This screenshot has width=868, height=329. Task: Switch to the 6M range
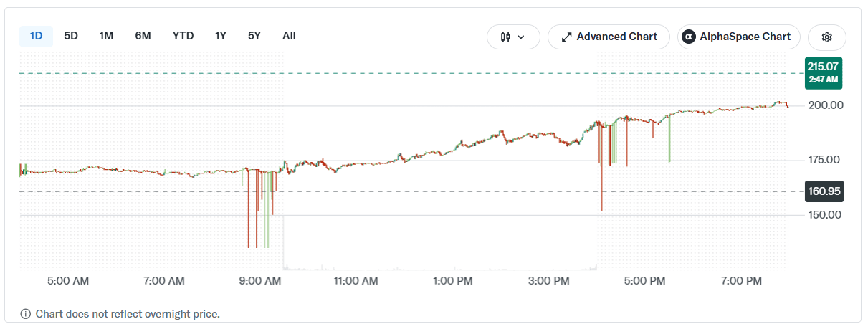tap(143, 36)
